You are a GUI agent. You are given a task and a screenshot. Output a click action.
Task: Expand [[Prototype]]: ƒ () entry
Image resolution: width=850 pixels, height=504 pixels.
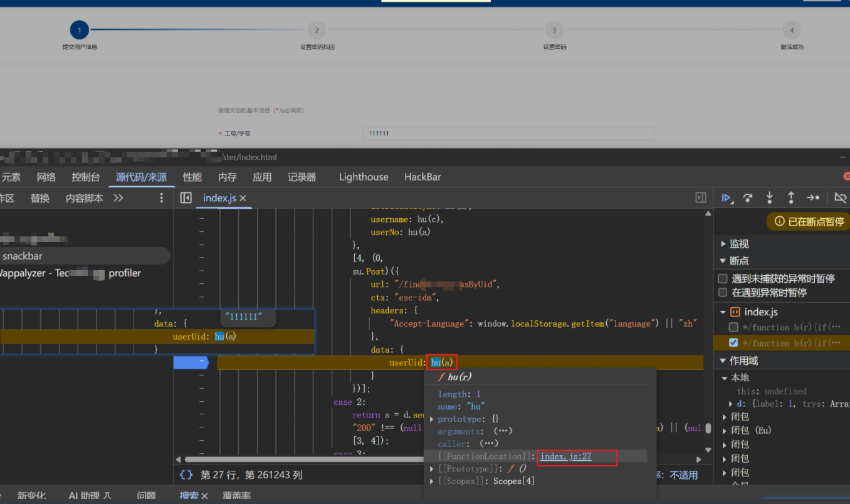tap(431, 469)
